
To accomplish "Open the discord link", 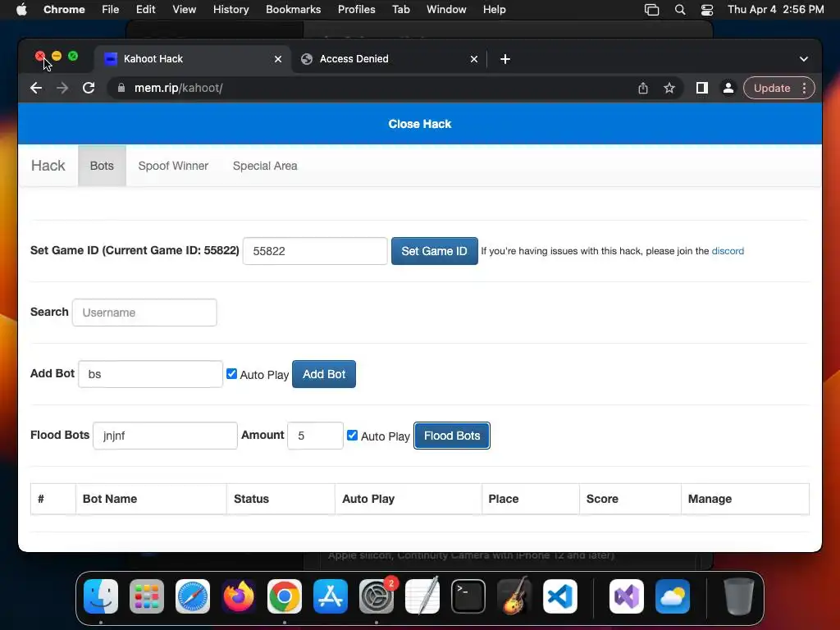I will click(x=728, y=251).
